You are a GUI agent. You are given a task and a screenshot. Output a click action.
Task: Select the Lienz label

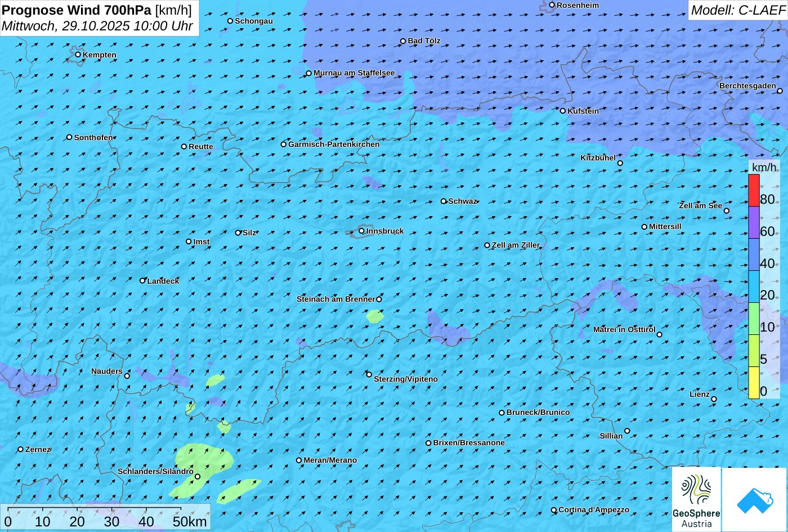point(700,394)
